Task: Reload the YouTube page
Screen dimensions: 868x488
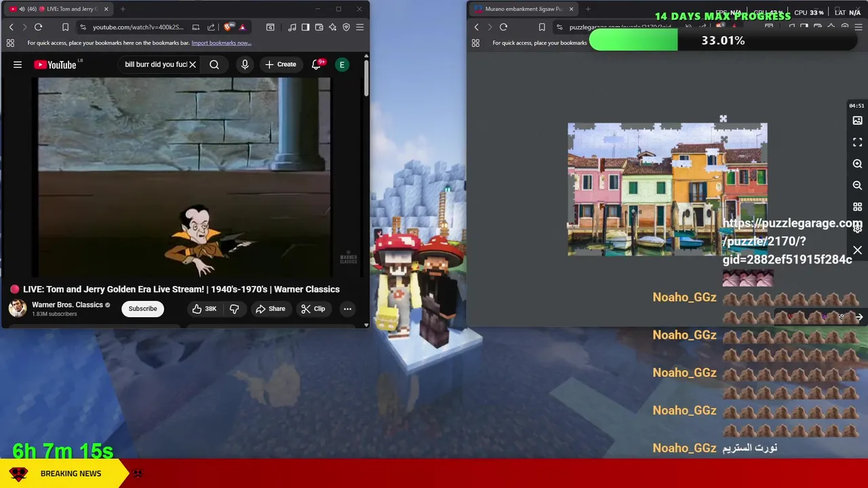Action: tap(38, 27)
